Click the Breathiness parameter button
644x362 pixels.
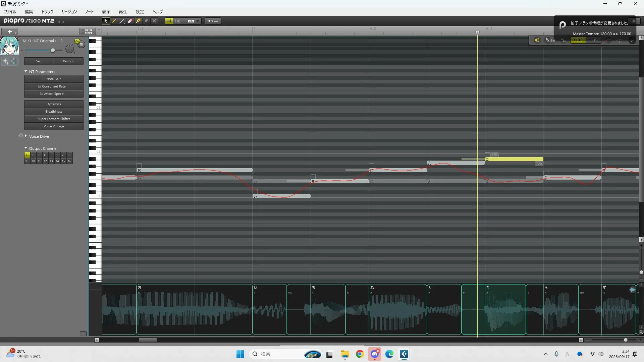[54, 112]
